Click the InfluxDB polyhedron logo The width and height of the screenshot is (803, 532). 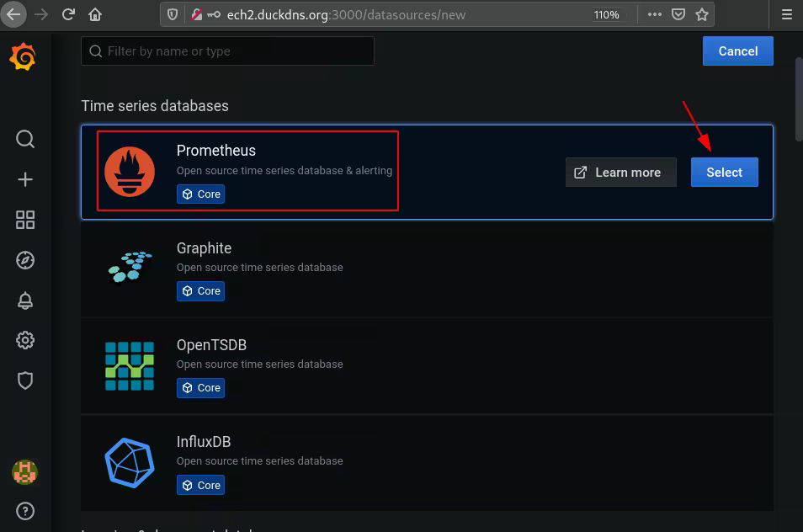[130, 463]
